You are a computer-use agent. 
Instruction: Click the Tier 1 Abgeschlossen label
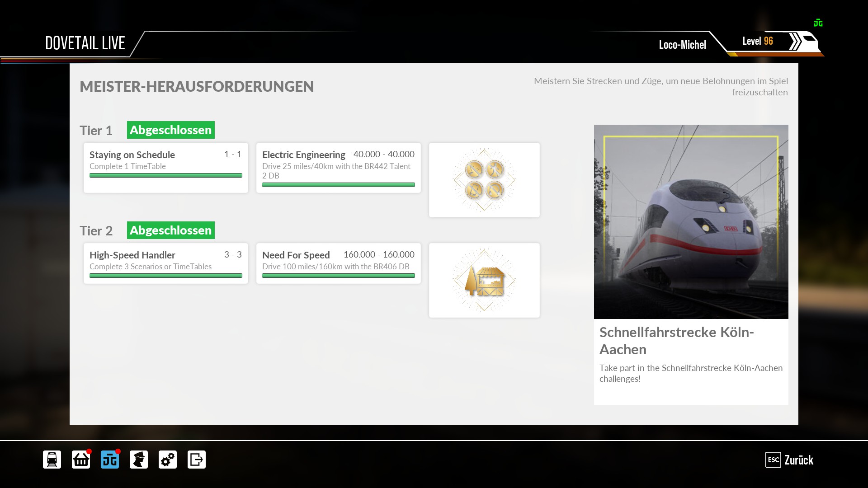coord(170,130)
